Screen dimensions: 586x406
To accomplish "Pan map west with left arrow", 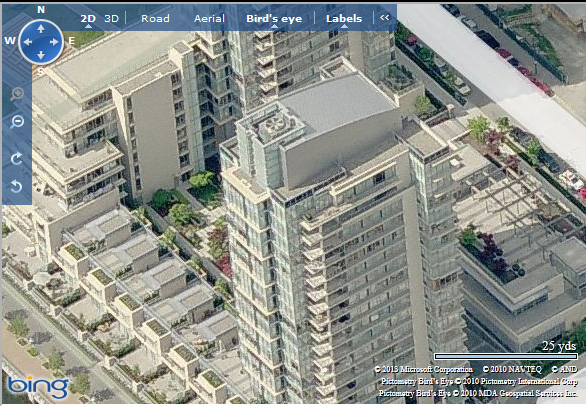I will point(28,42).
